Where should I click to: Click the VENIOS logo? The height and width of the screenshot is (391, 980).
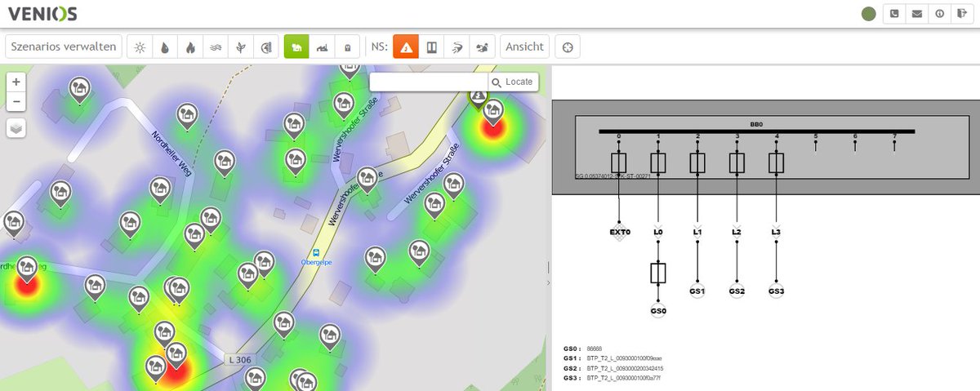(42, 14)
